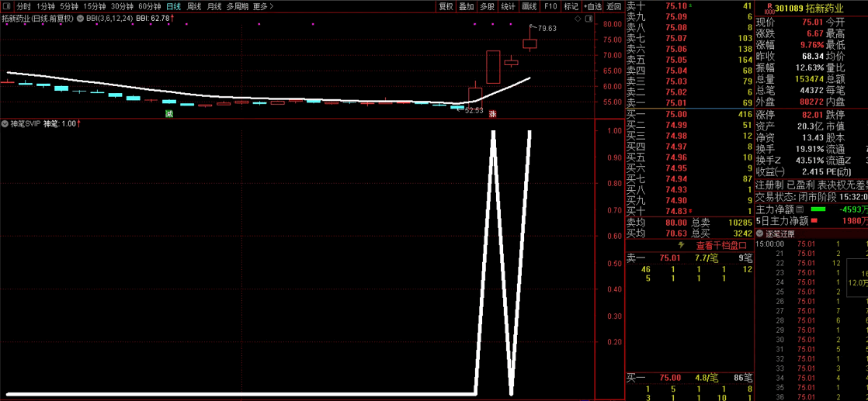The width and height of the screenshot is (868, 401).
Task: Open the 多周期 multi-period view
Action: click(x=237, y=7)
